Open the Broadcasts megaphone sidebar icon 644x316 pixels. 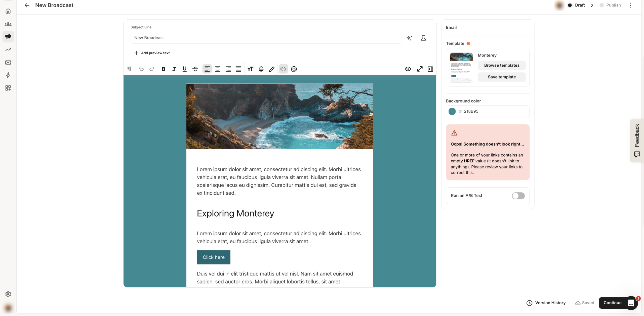[8, 36]
